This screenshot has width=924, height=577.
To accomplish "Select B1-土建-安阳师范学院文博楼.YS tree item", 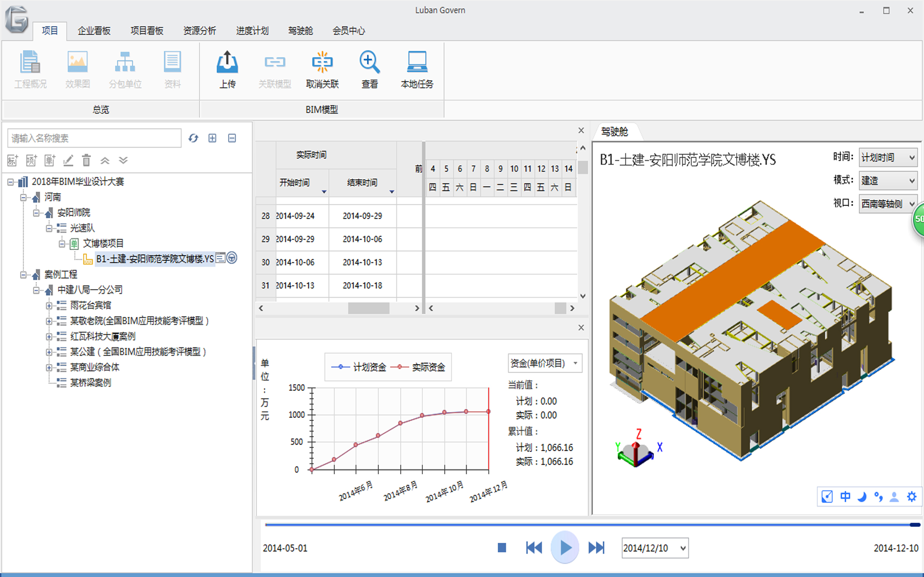I will pyautogui.click(x=155, y=259).
